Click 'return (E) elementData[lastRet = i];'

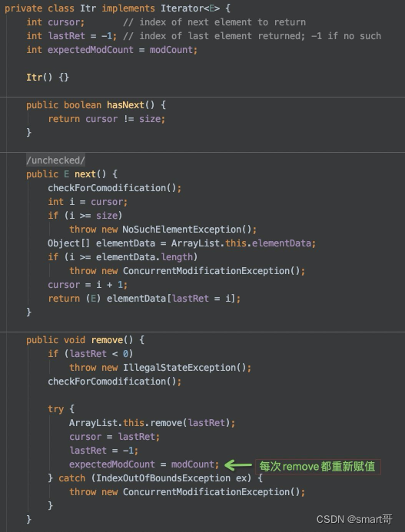coord(144,299)
